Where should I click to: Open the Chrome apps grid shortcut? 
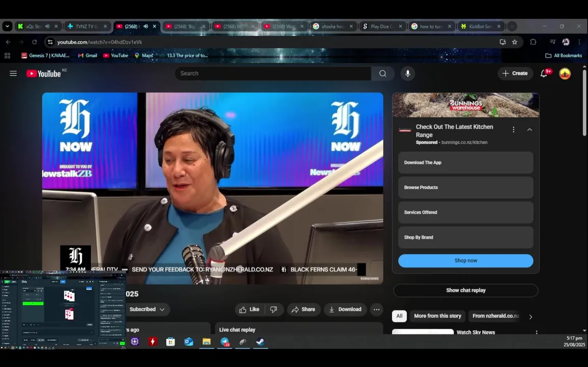(x=7, y=56)
